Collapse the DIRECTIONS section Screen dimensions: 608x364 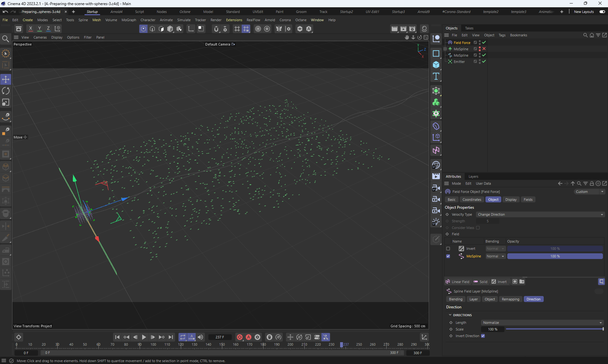pyautogui.click(x=450, y=315)
